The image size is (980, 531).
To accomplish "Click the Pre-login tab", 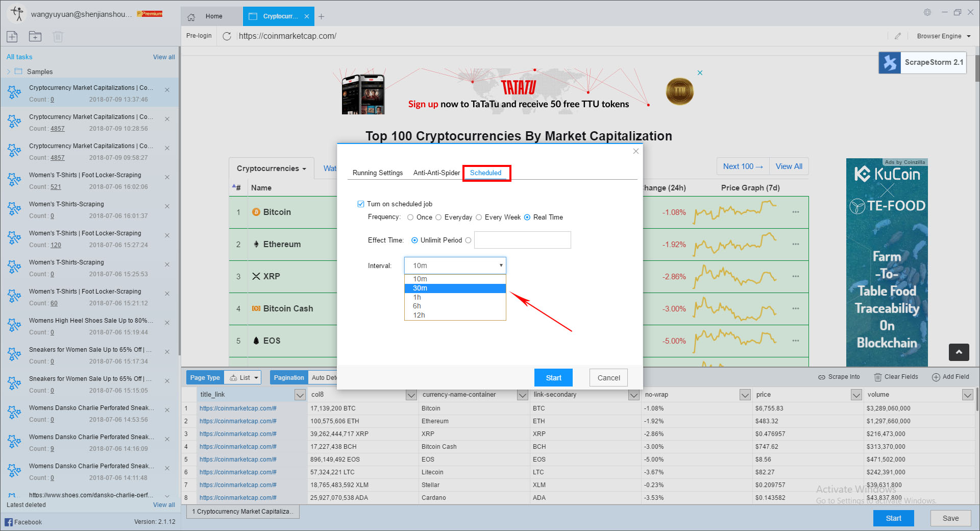I will tap(199, 36).
